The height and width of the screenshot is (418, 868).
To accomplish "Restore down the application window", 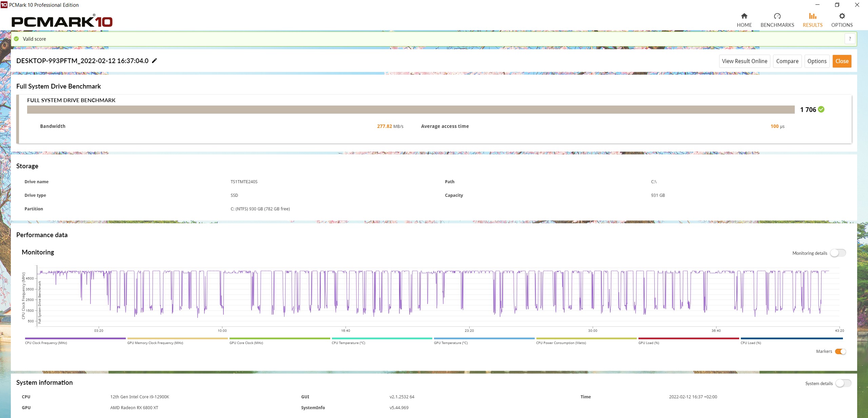I will [837, 5].
